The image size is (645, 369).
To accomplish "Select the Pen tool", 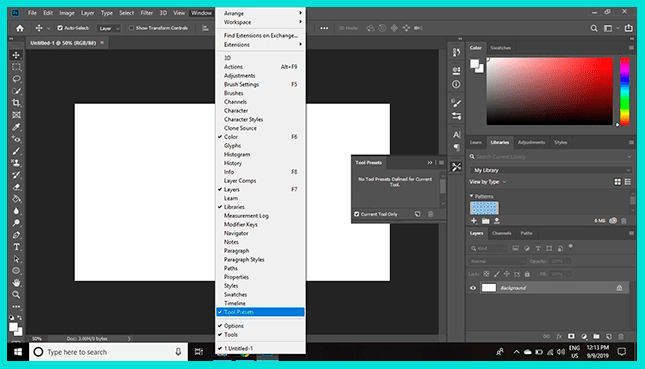I will (16, 235).
